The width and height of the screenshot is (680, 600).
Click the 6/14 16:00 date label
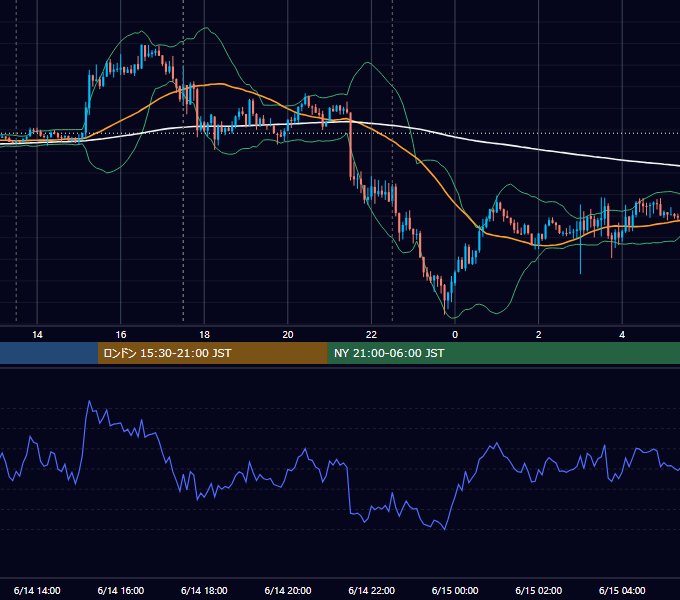(121, 590)
